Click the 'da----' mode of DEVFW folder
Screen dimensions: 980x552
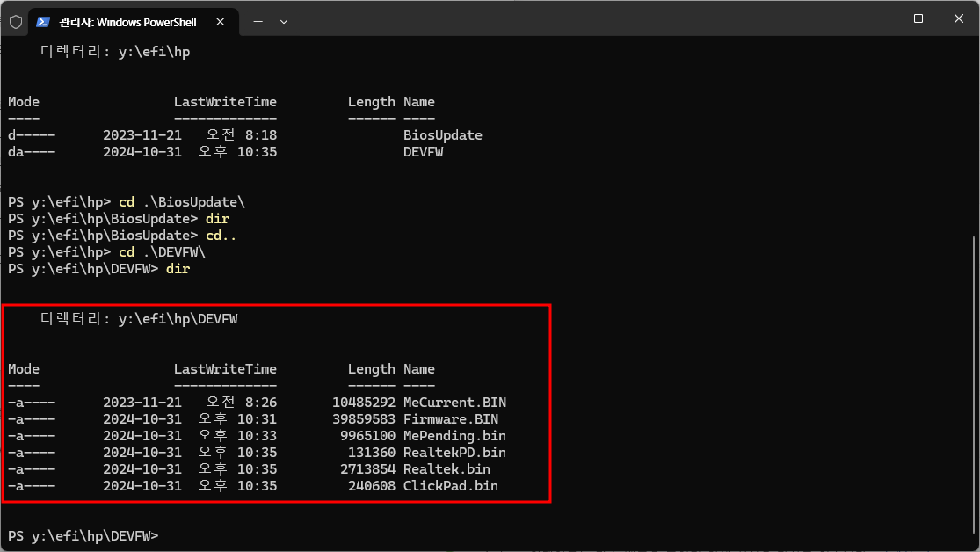coord(32,152)
